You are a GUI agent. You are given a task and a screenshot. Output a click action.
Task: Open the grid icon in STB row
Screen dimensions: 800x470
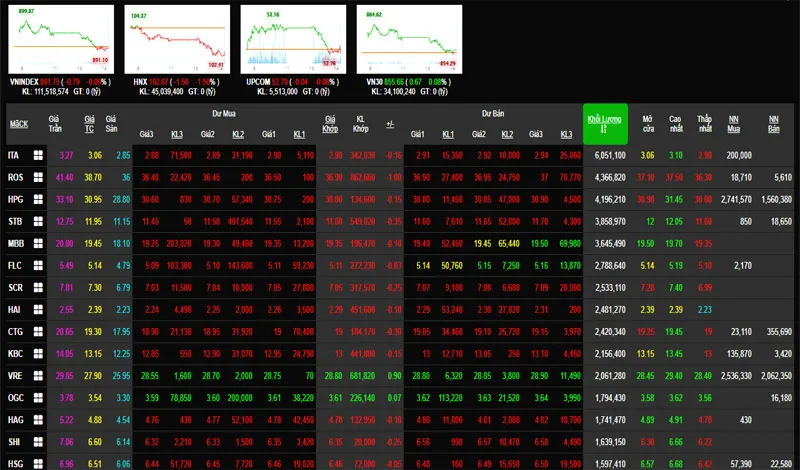[38, 221]
